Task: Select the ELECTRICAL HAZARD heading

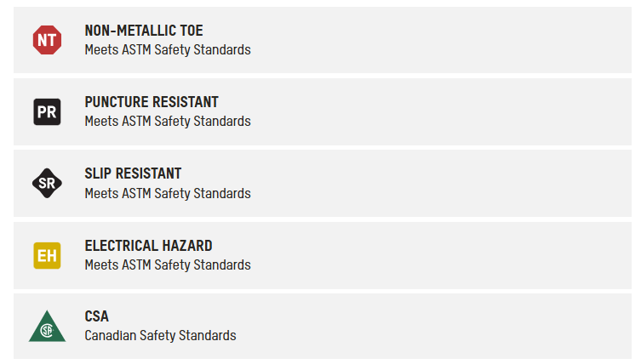Action: coord(148,245)
